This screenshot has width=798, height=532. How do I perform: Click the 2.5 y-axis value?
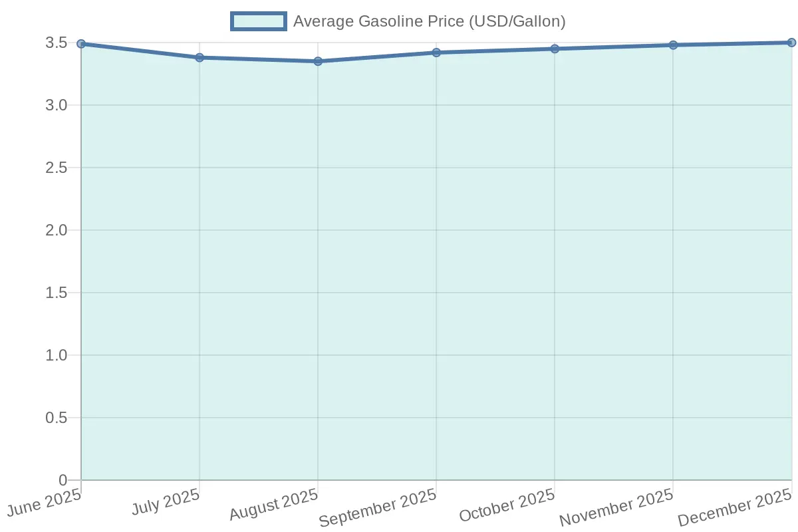56,168
